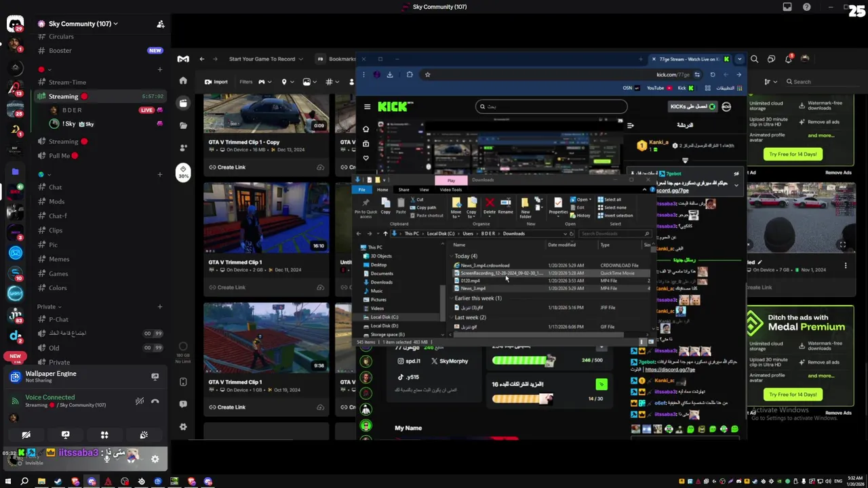Select the file 0120.mp4
Viewport: 868px width, 488px height.
(x=470, y=281)
